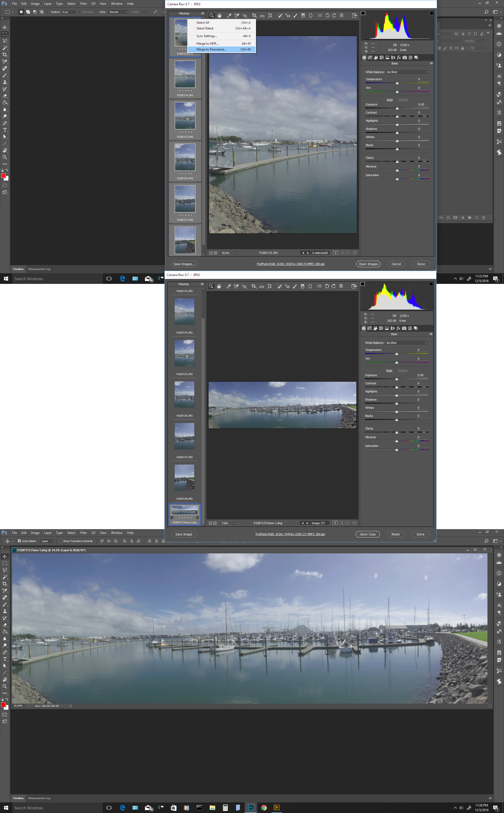This screenshot has width=504, height=813.
Task: Open Effects fx panel in Camera Raw with Save Images button
Action: [399, 57]
